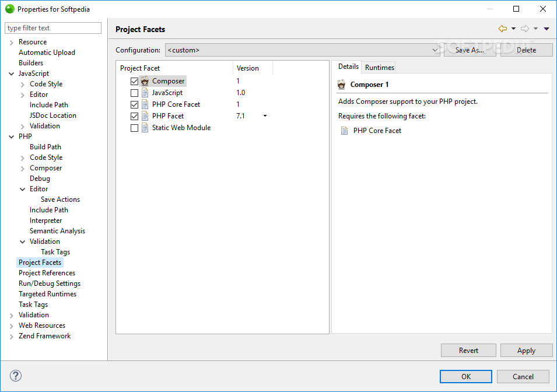Uncheck the PHP Facet checkbox
The height and width of the screenshot is (392, 557).
pyautogui.click(x=134, y=116)
